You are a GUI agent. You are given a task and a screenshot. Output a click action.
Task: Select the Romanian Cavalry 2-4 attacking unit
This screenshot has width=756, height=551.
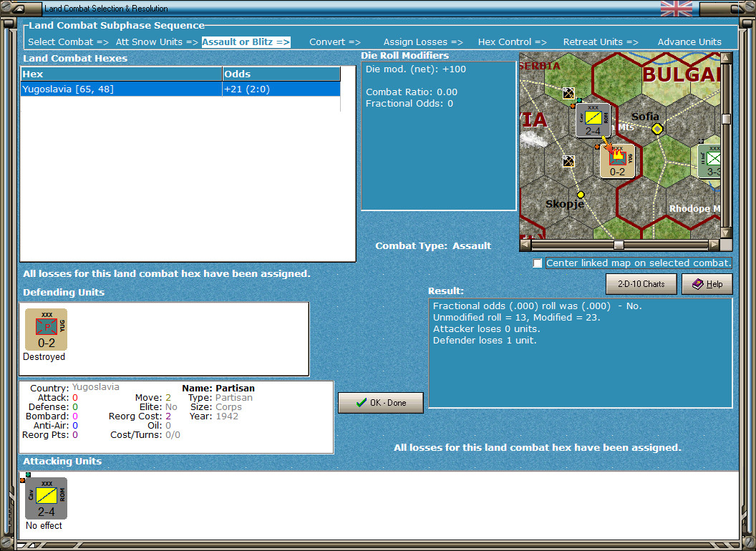point(47,498)
